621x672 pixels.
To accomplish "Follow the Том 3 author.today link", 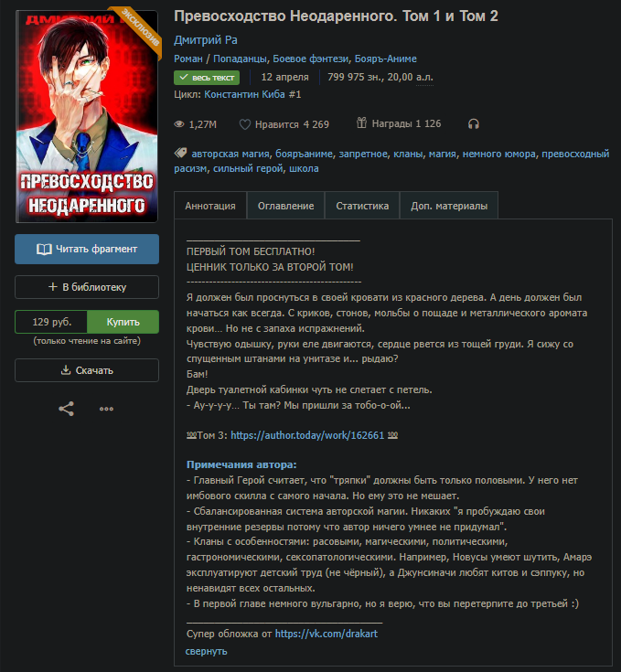I will tap(307, 435).
